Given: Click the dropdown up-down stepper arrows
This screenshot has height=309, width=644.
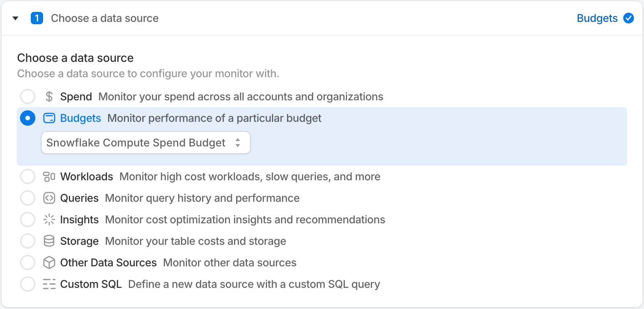Looking at the screenshot, I should click(238, 143).
